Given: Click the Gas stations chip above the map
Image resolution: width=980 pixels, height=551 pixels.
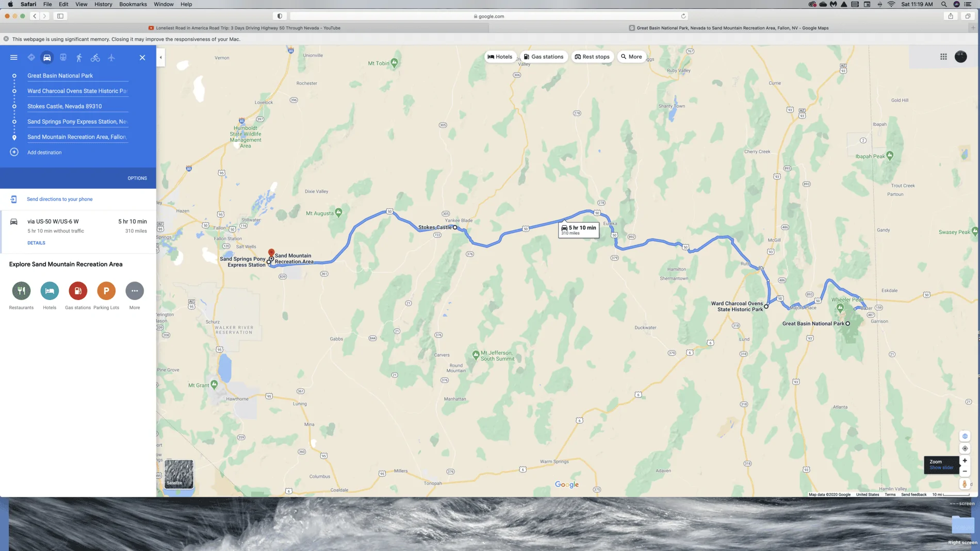Looking at the screenshot, I should [x=544, y=57].
